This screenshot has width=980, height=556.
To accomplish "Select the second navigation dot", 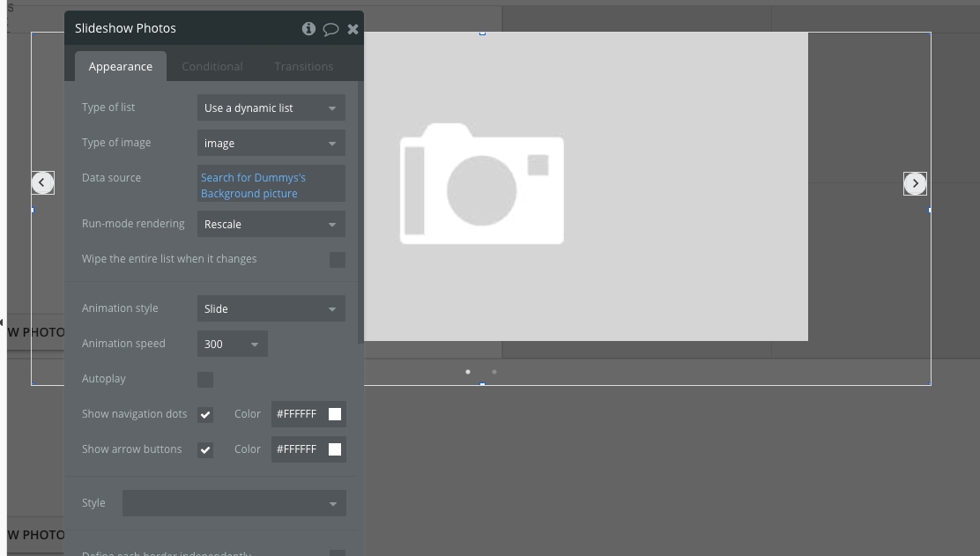I will click(x=494, y=372).
